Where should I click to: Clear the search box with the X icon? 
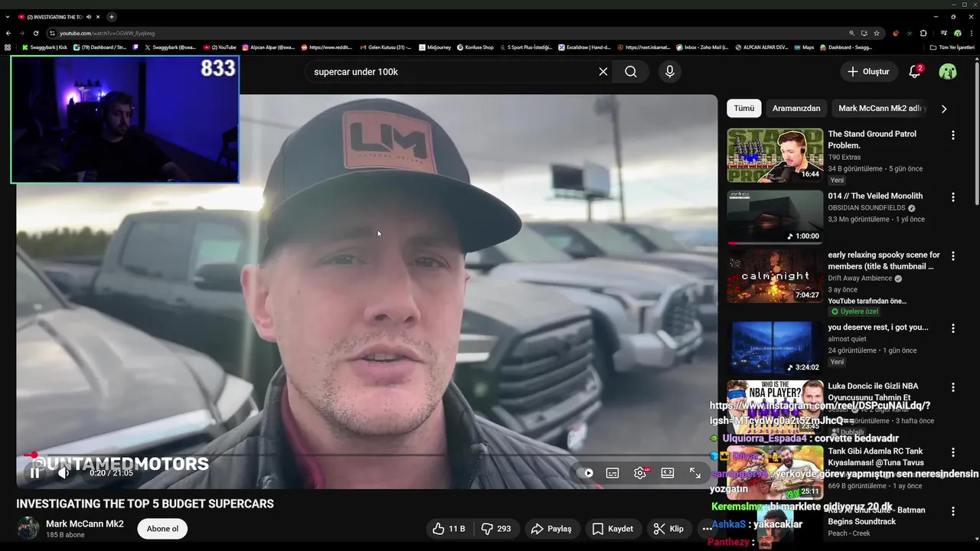point(603,71)
